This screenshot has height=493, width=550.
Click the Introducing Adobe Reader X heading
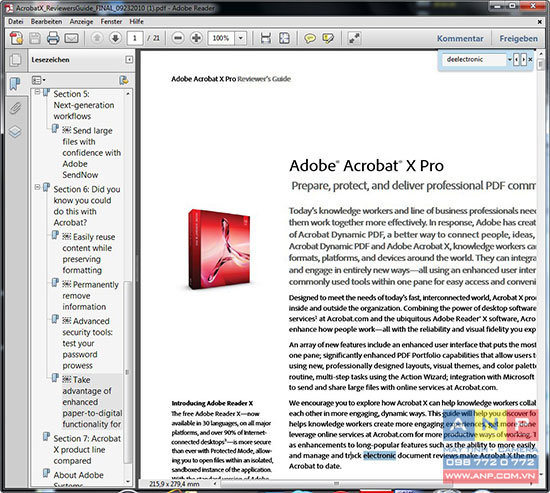(212, 403)
